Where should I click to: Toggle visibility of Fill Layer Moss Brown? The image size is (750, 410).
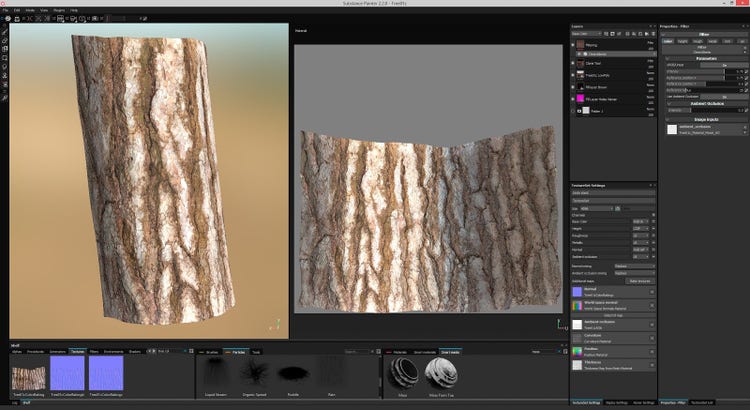(572, 87)
